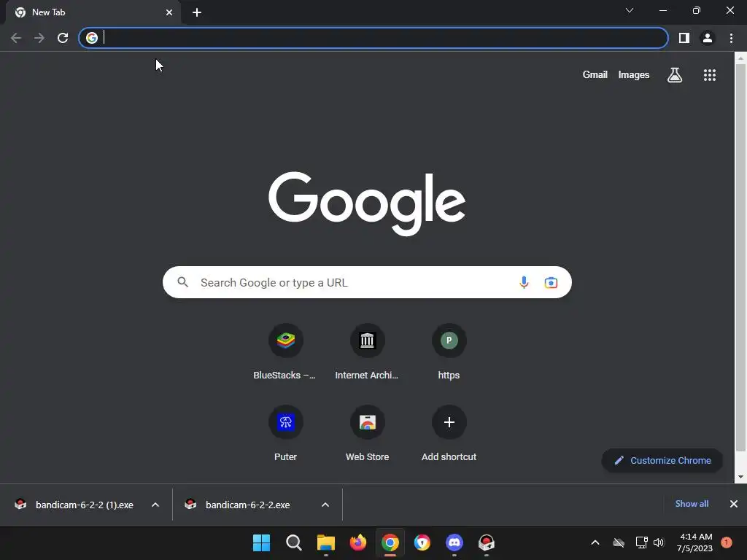
Task: Open Bandicam from the taskbar
Action: (x=487, y=542)
